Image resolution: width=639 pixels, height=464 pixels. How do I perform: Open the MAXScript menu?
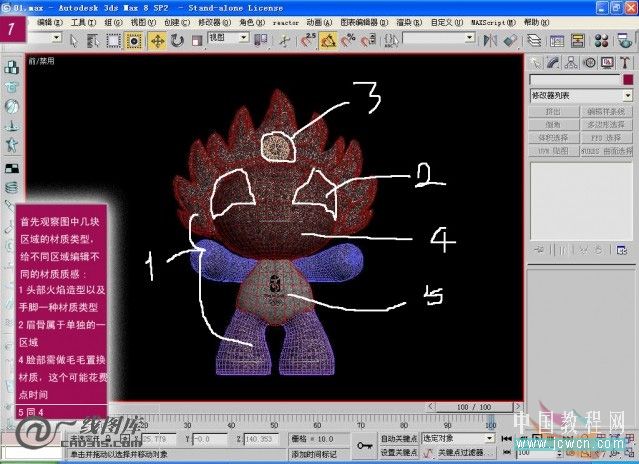[x=493, y=22]
